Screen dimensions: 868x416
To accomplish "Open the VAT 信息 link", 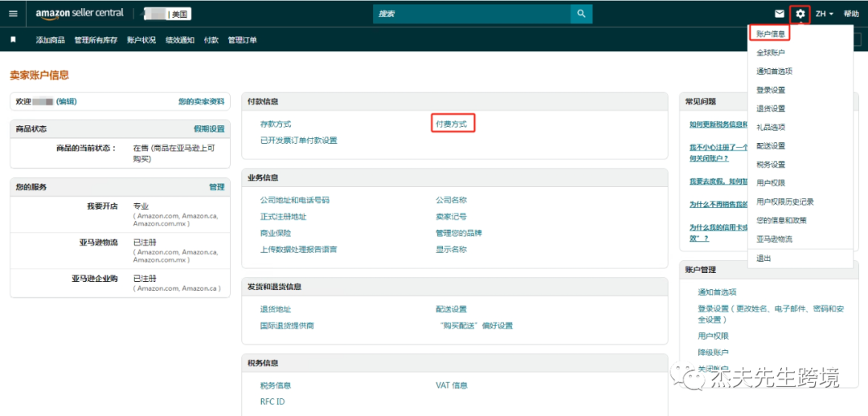I will (x=452, y=385).
